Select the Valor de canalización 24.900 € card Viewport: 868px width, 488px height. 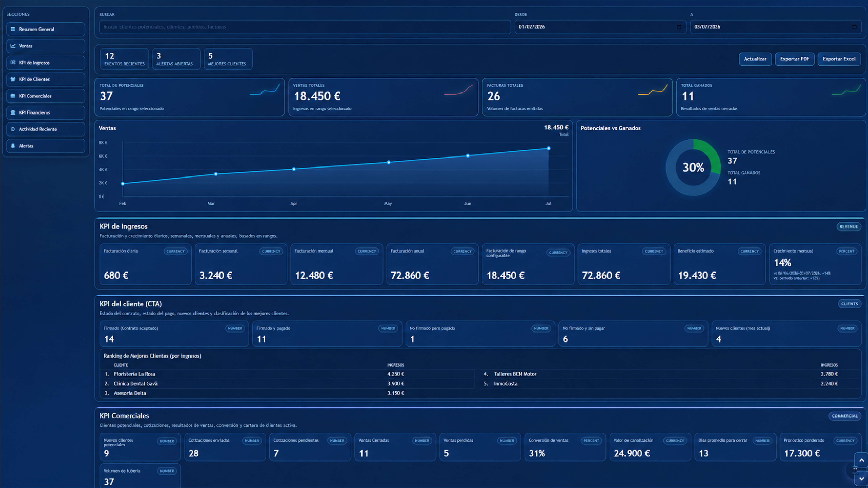pos(650,447)
